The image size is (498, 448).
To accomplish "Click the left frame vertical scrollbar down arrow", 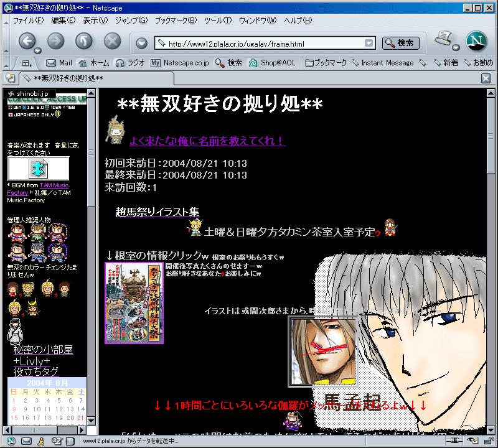I will click(x=91, y=421).
